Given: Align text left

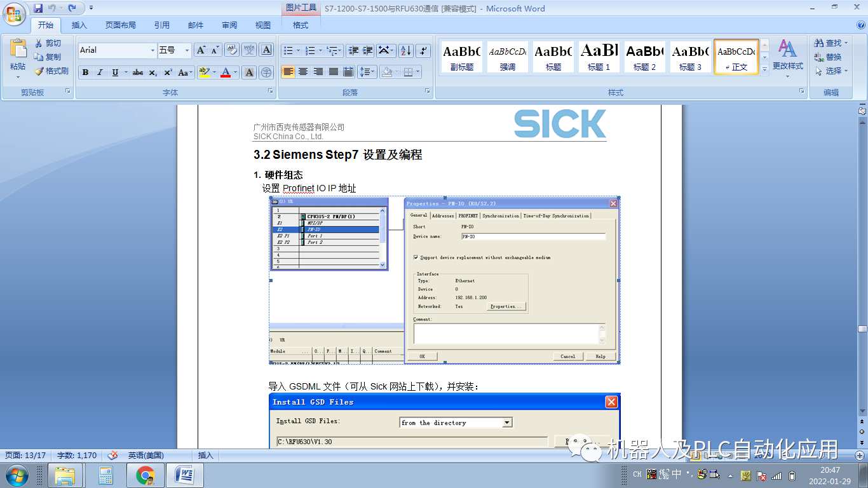Looking at the screenshot, I should tap(288, 72).
